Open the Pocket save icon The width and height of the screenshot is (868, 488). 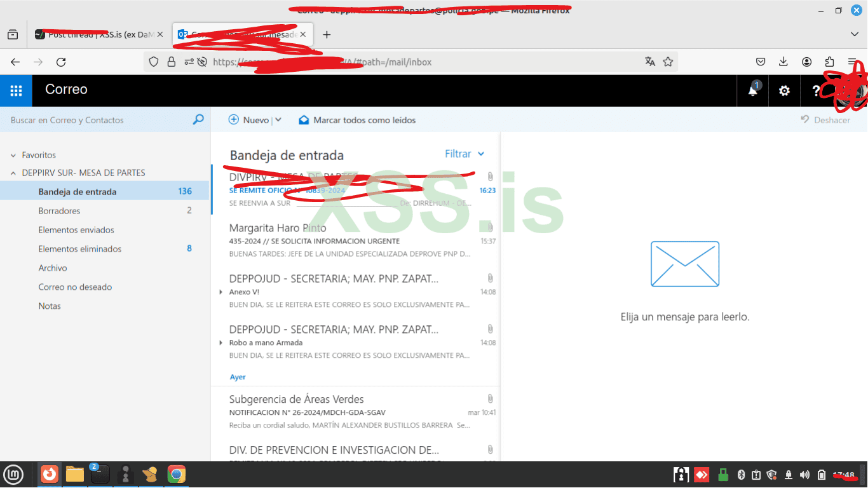click(x=761, y=62)
